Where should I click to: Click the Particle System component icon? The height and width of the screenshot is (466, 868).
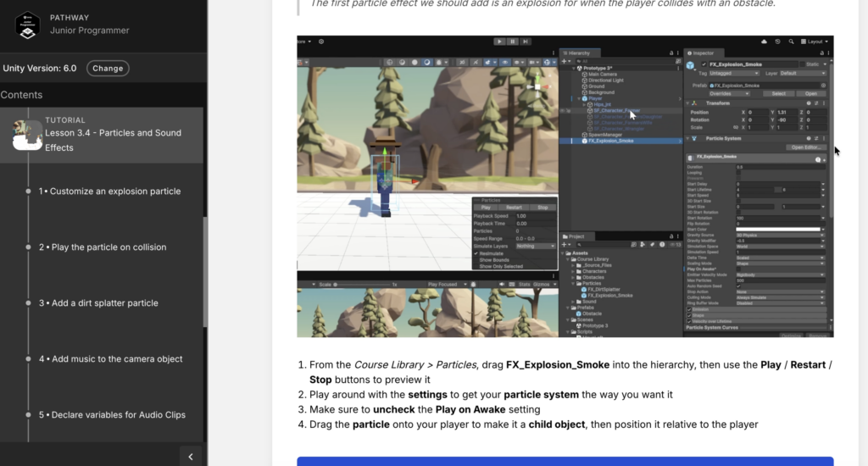click(693, 138)
